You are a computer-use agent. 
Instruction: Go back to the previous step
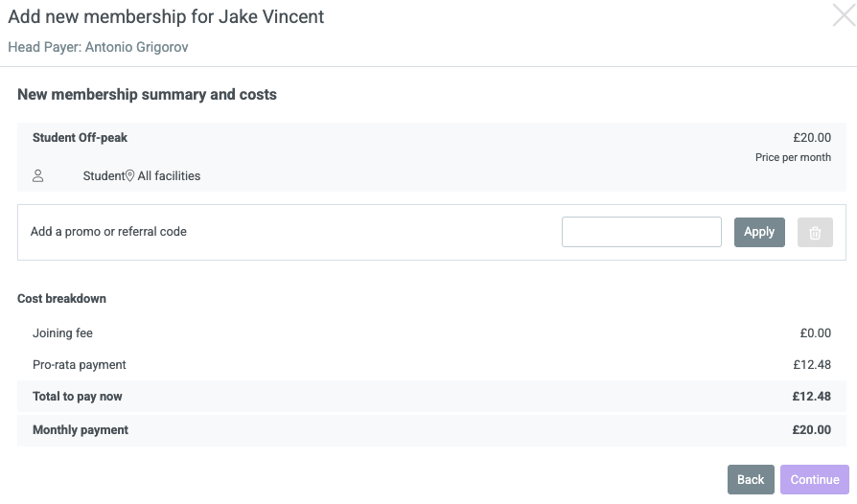pyautogui.click(x=751, y=479)
